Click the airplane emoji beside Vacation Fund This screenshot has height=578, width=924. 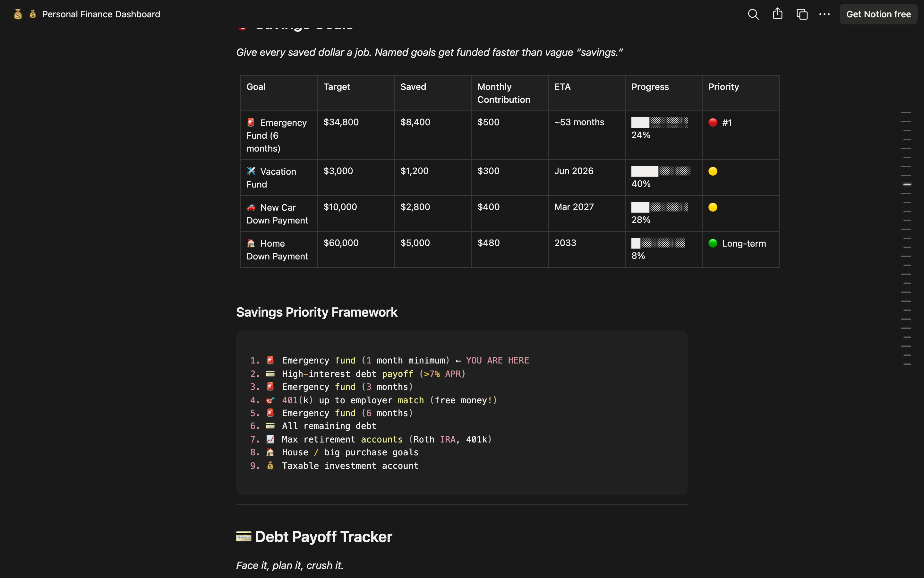251,171
